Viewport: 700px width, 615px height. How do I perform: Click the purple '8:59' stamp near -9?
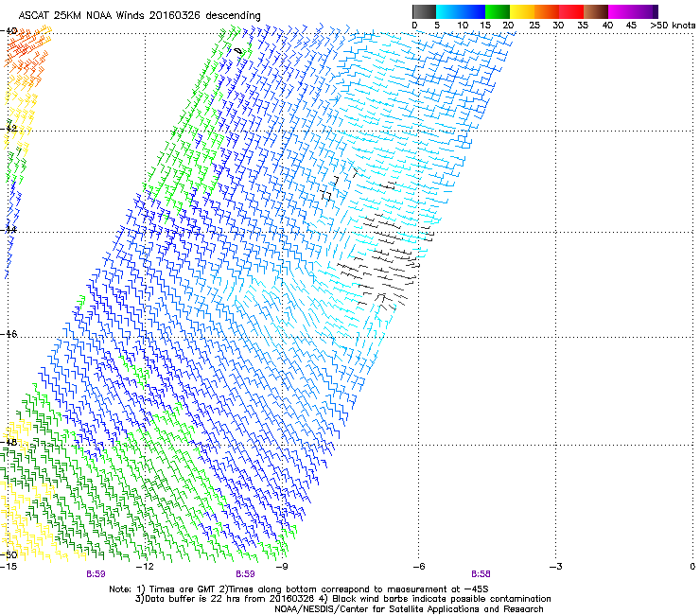tap(246, 574)
